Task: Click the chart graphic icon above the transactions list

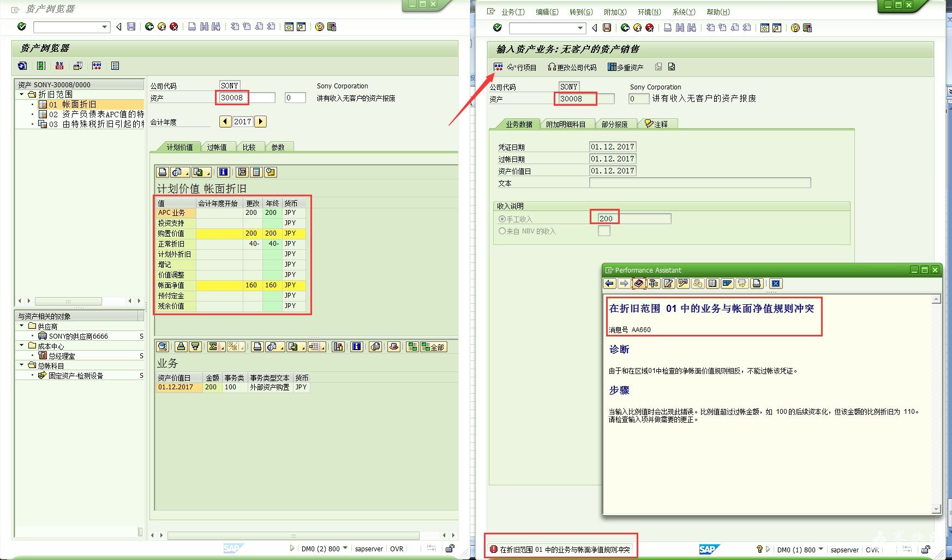Action: click(338, 347)
